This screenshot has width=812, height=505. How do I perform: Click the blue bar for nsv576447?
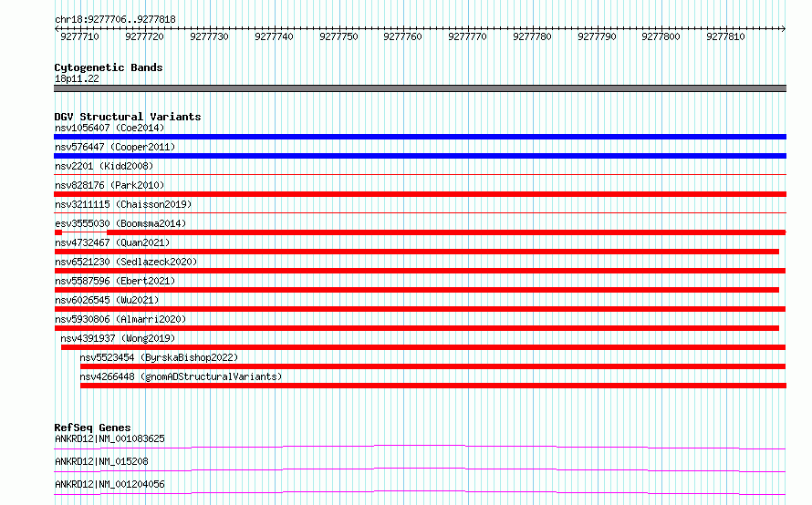tap(420, 156)
